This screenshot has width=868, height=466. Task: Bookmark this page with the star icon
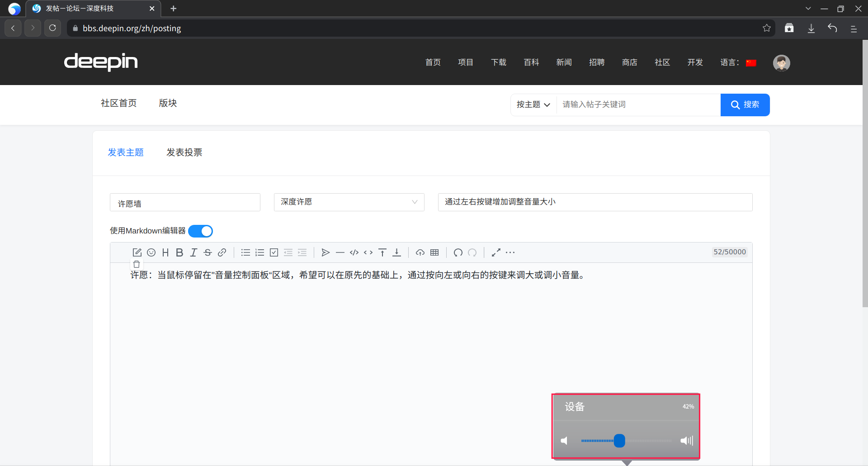(x=766, y=28)
